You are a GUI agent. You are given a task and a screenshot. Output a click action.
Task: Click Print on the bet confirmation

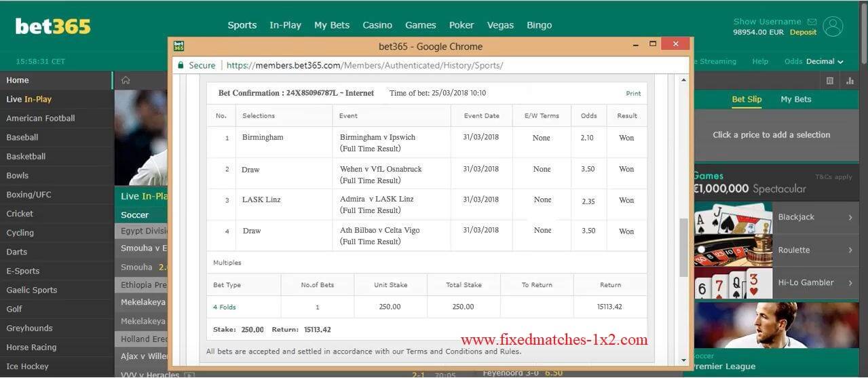(x=633, y=94)
